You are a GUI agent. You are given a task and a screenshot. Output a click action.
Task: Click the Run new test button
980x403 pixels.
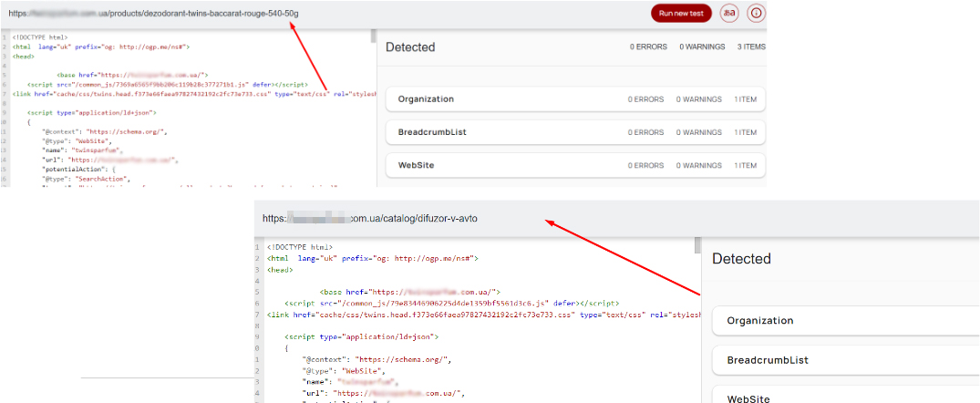680,14
